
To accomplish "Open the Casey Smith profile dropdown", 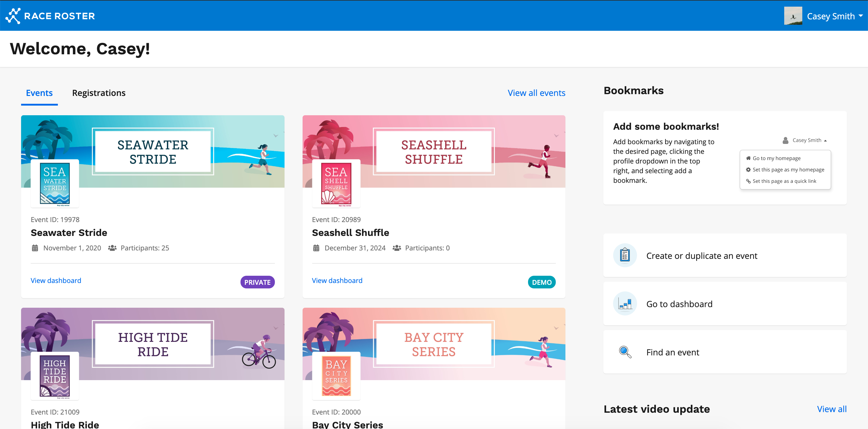I will point(835,16).
